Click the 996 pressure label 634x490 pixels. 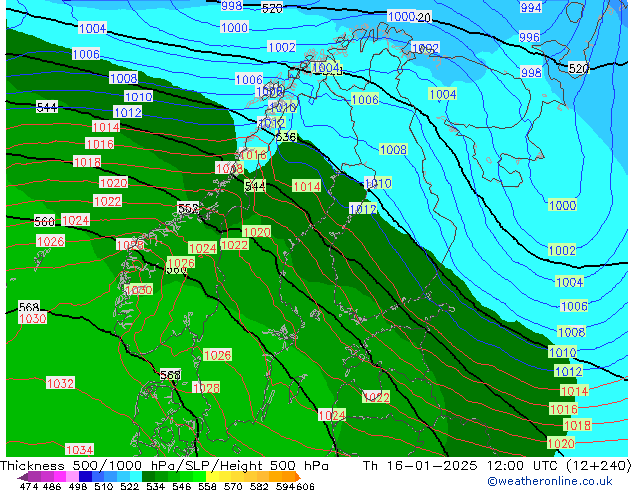coord(529,37)
